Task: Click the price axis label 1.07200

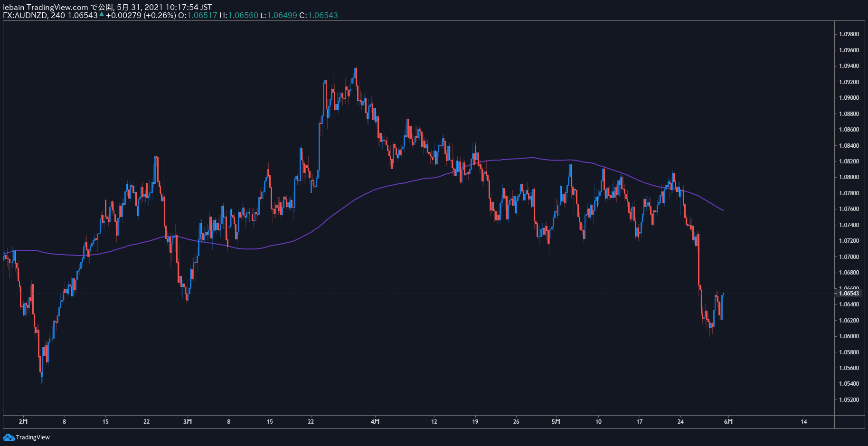Action: (849, 241)
